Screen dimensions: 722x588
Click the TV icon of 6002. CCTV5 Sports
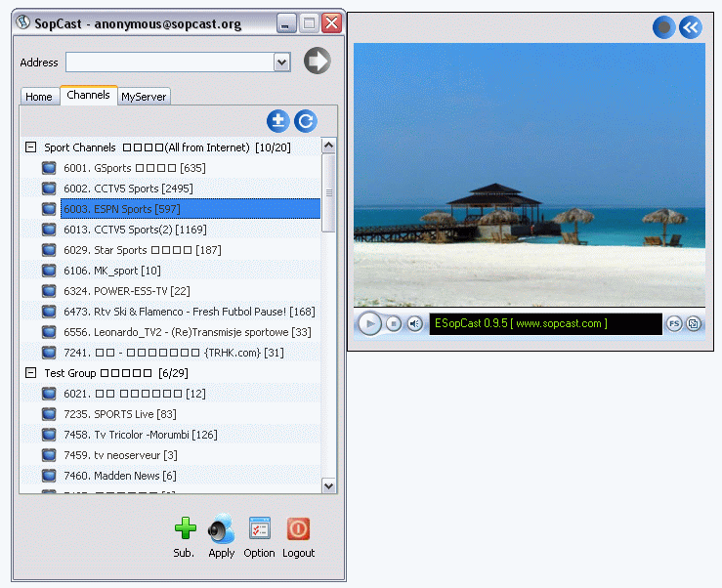point(49,189)
